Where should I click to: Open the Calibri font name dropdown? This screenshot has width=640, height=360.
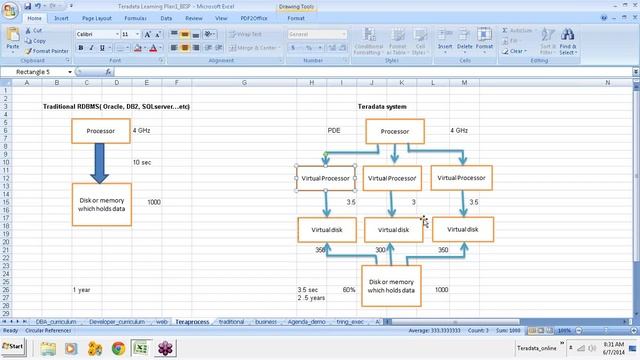pyautogui.click(x=117, y=34)
